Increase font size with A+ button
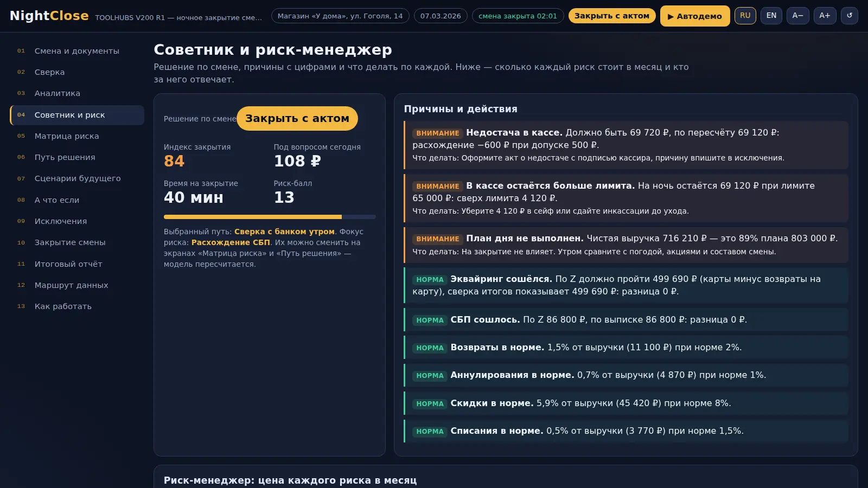This screenshot has width=868, height=488. click(x=825, y=16)
